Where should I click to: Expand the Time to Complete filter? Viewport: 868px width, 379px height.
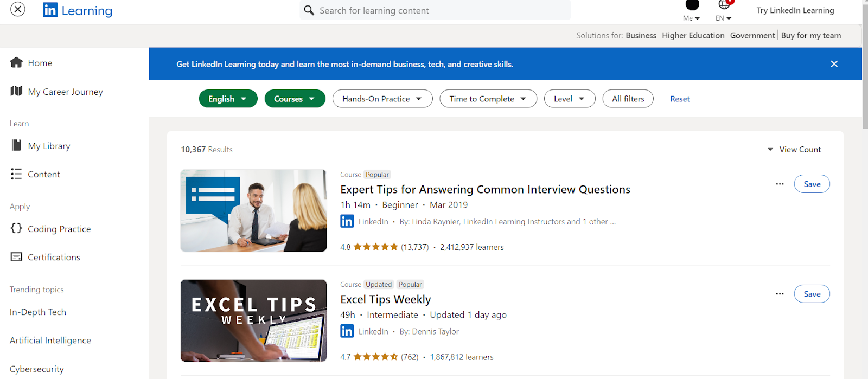click(x=488, y=99)
